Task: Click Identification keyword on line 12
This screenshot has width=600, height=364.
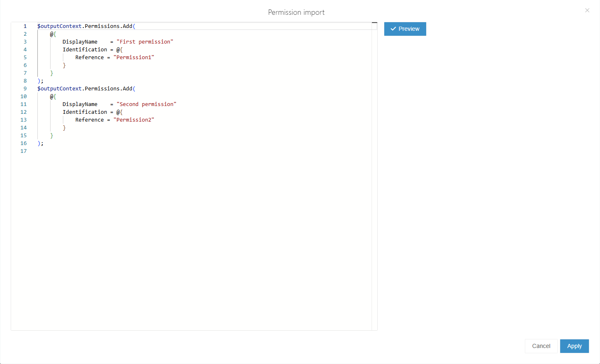Action: tap(85, 112)
